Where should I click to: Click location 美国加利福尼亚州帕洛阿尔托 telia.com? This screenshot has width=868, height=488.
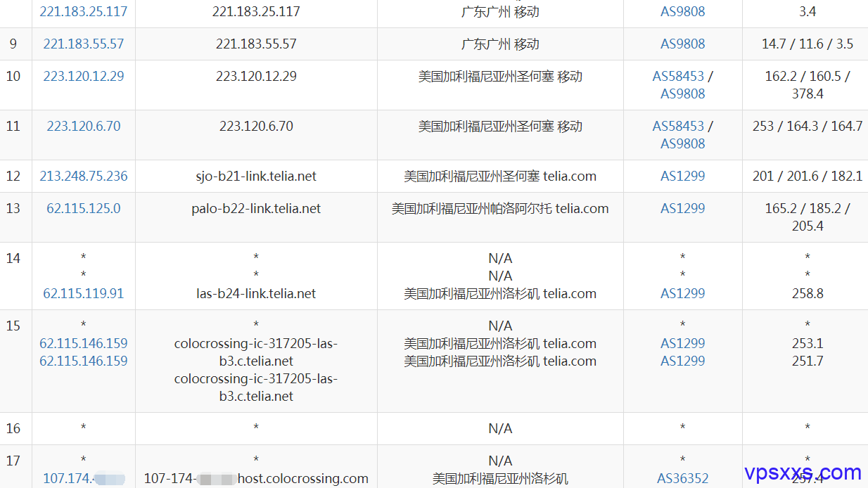click(500, 208)
